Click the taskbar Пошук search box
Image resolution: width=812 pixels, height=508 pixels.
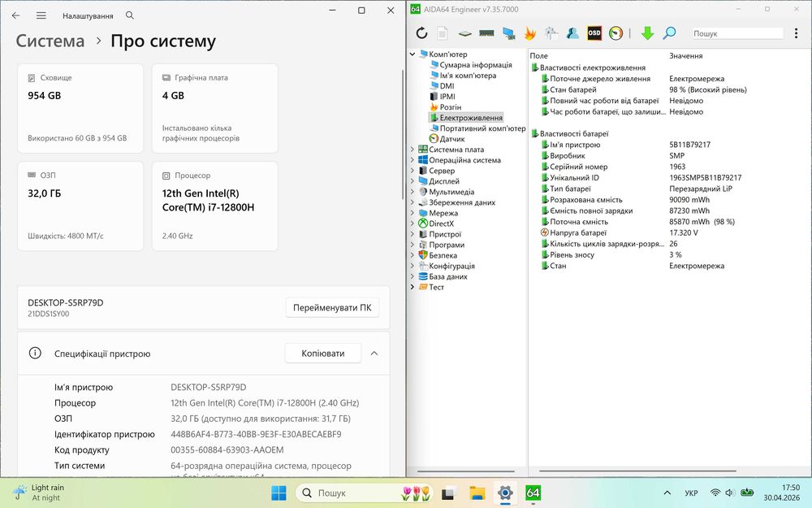coord(365,493)
